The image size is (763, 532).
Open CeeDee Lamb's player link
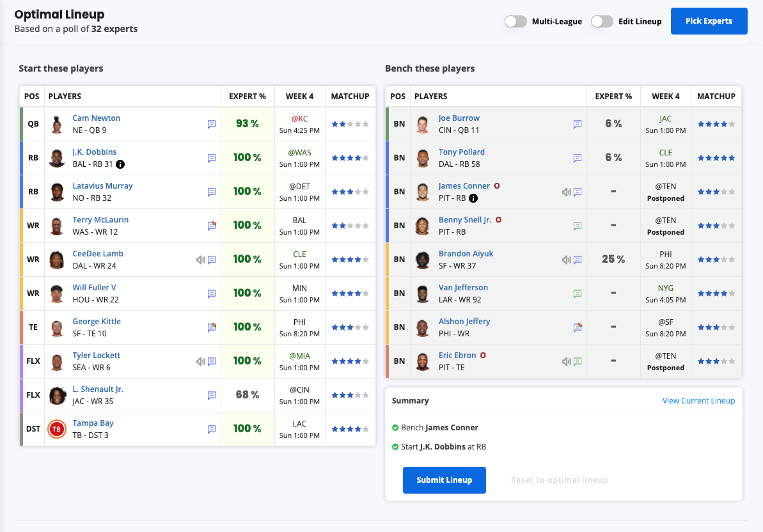pyautogui.click(x=98, y=254)
